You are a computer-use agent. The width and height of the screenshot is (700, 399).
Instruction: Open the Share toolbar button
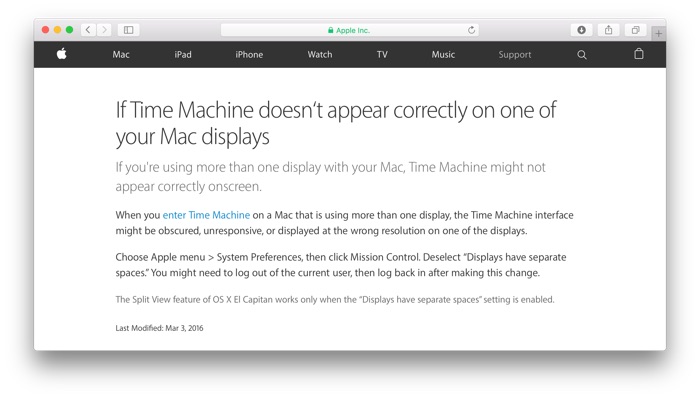click(x=608, y=30)
